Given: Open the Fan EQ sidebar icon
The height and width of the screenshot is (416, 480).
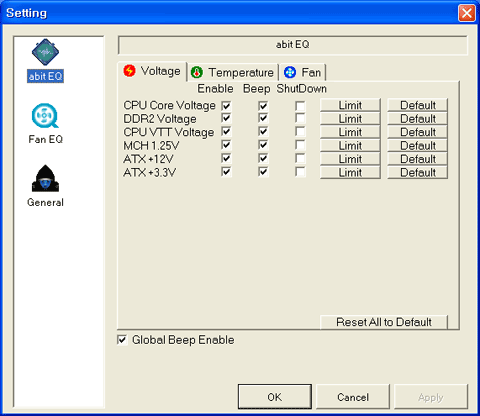Looking at the screenshot, I should [45, 116].
